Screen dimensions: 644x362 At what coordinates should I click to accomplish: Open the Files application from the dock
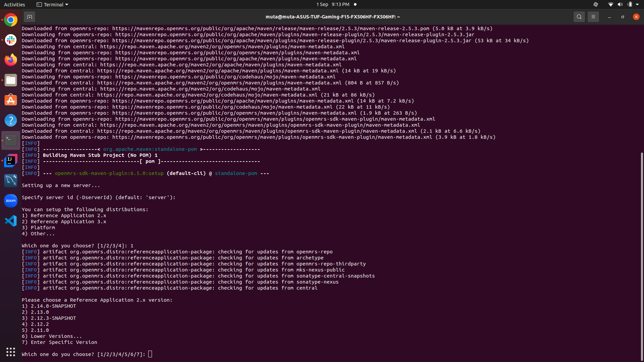click(x=11, y=80)
